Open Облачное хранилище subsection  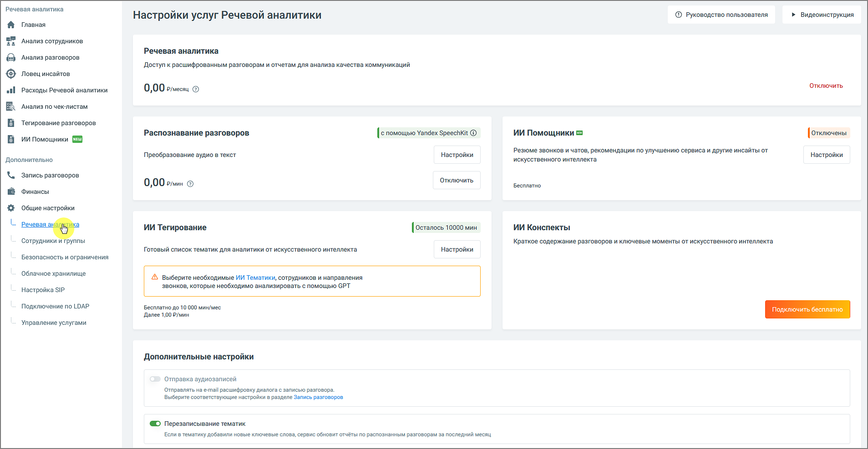click(53, 273)
